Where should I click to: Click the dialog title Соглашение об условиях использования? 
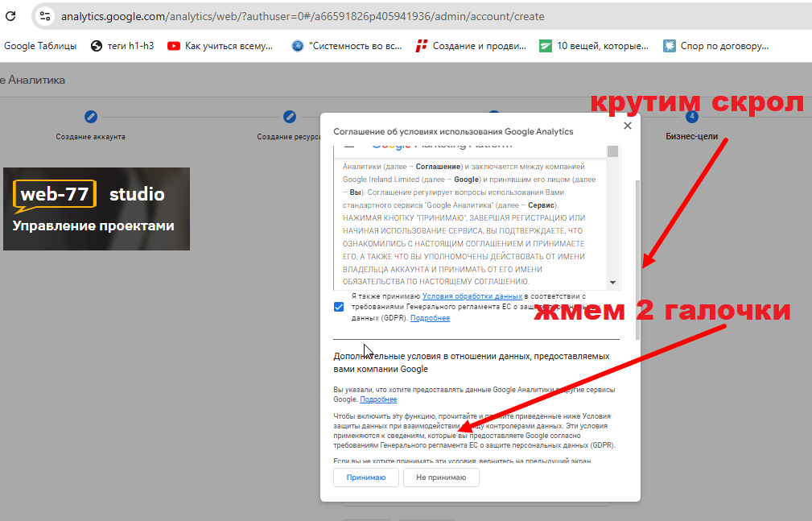453,132
